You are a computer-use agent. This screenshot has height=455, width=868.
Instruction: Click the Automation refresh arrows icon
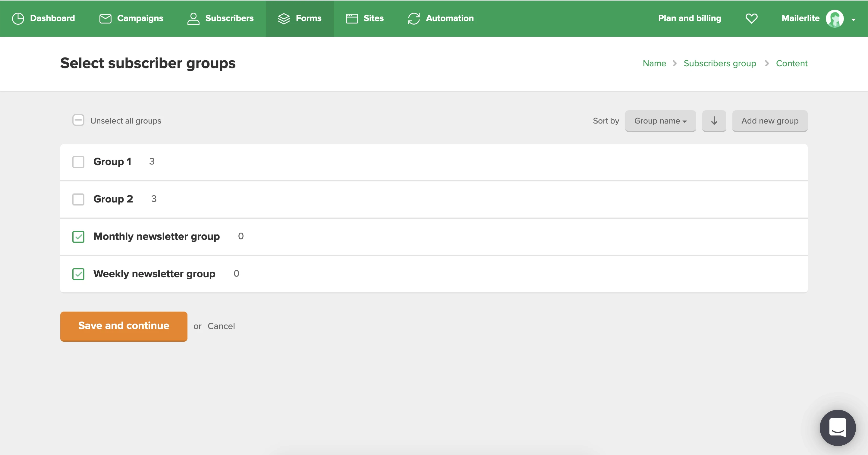[414, 18]
